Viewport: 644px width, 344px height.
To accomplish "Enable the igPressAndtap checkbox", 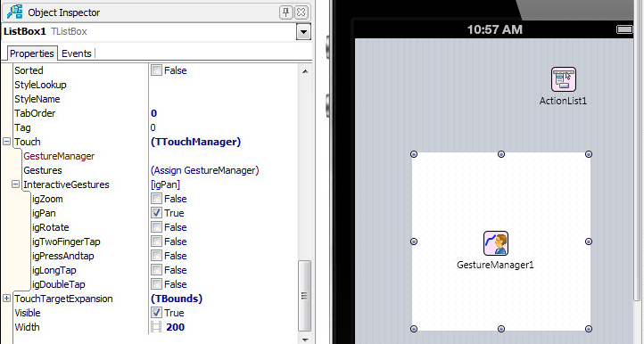I will tap(156, 256).
